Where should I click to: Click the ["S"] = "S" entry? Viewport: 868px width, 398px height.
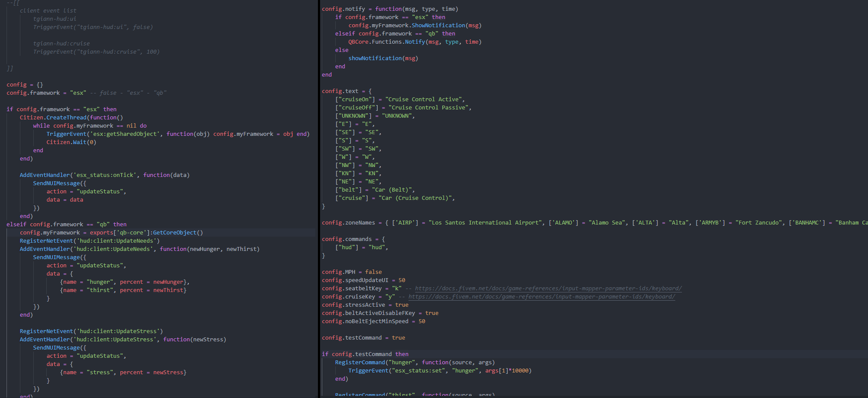pos(355,140)
